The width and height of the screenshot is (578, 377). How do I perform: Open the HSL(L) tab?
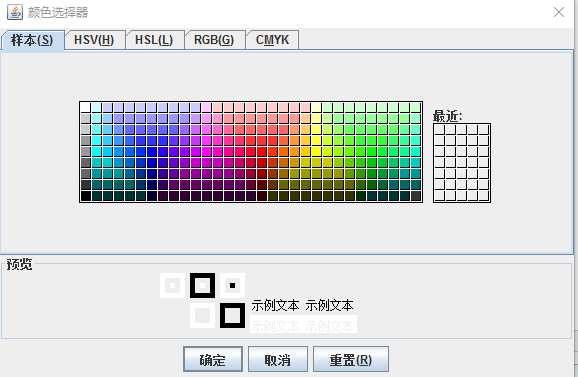(x=154, y=40)
